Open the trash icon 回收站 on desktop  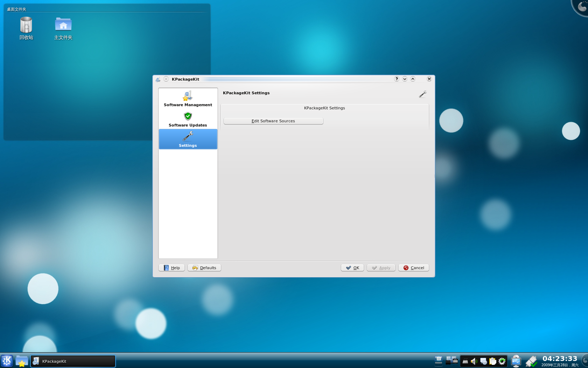click(26, 28)
